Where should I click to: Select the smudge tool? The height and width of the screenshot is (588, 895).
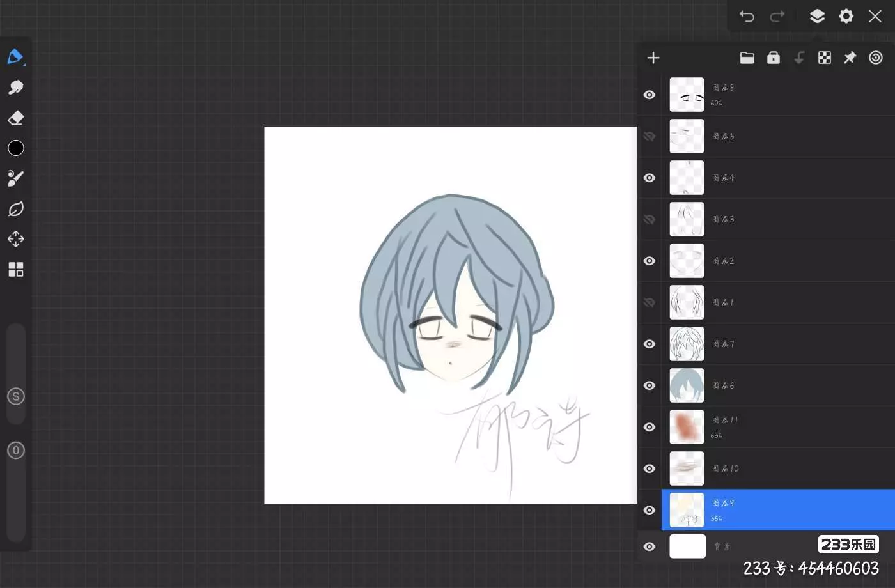(x=15, y=88)
